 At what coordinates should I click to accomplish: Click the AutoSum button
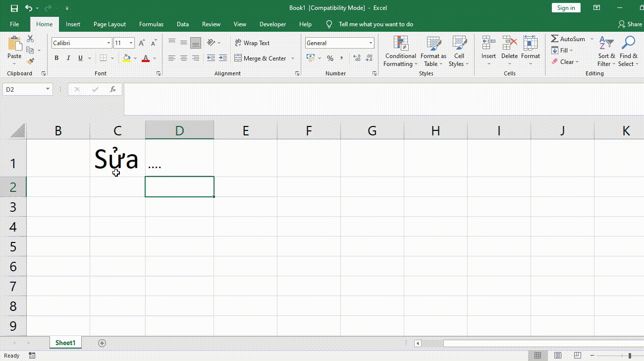click(568, 39)
